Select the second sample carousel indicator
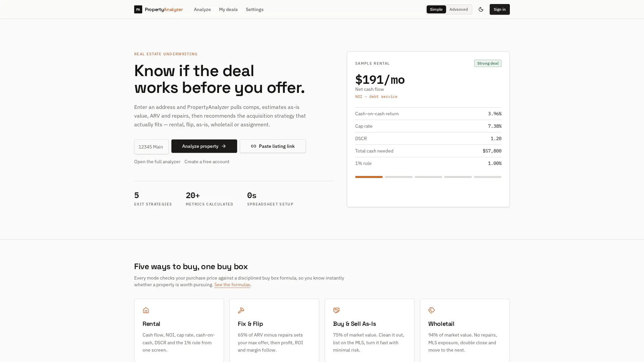The height and width of the screenshot is (362, 644). pos(398,177)
